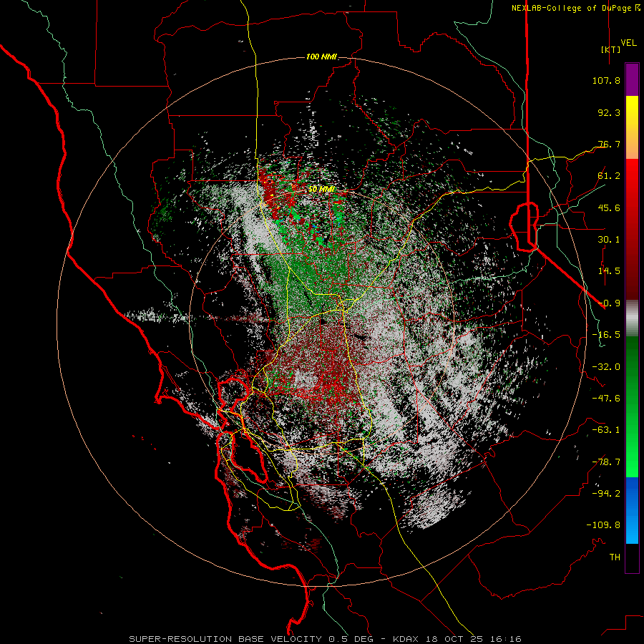Click the -109.8 velocity scale value
This screenshot has width=644, height=644.
(x=603, y=525)
